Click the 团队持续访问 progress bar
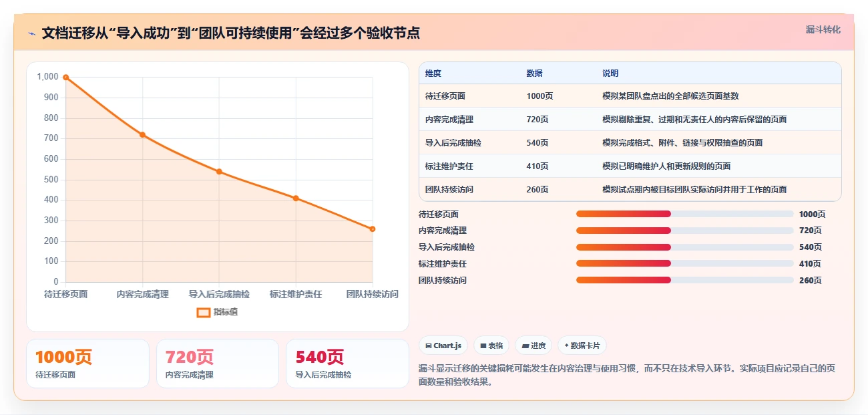The image size is (868, 415). click(685, 281)
